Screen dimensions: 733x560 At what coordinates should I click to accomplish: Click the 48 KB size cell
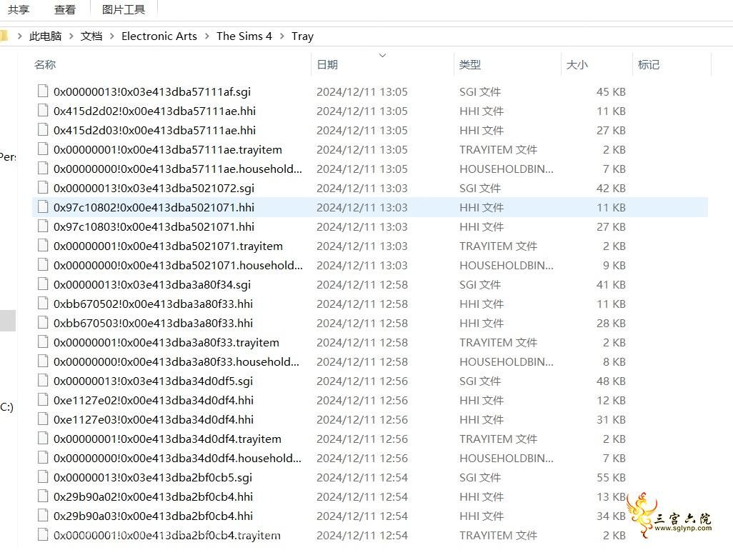[611, 381]
